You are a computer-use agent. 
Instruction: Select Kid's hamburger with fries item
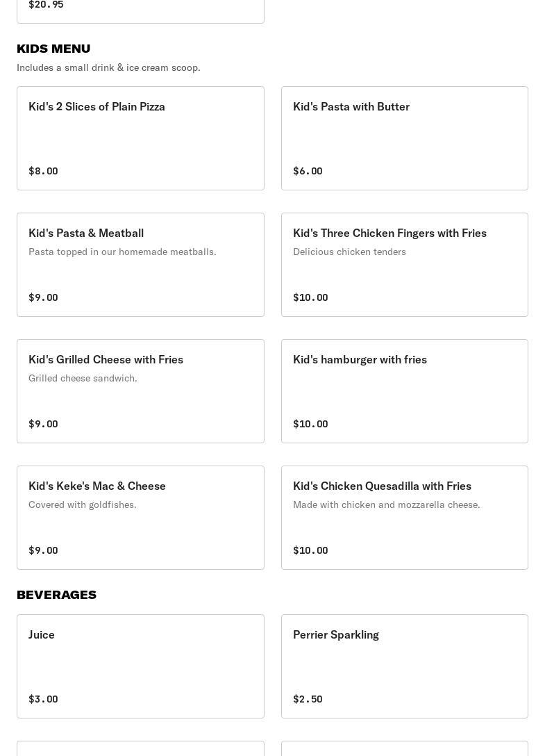[404, 391]
